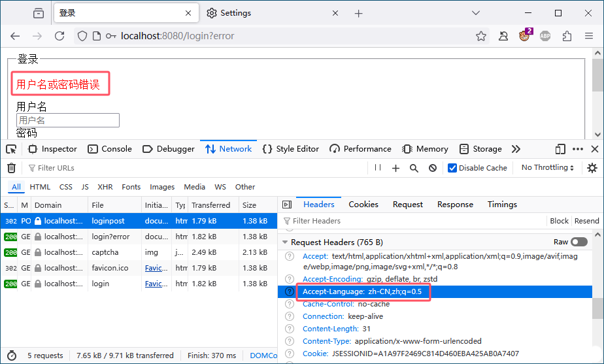Pause network recording
The width and height of the screenshot is (604, 364).
(378, 167)
